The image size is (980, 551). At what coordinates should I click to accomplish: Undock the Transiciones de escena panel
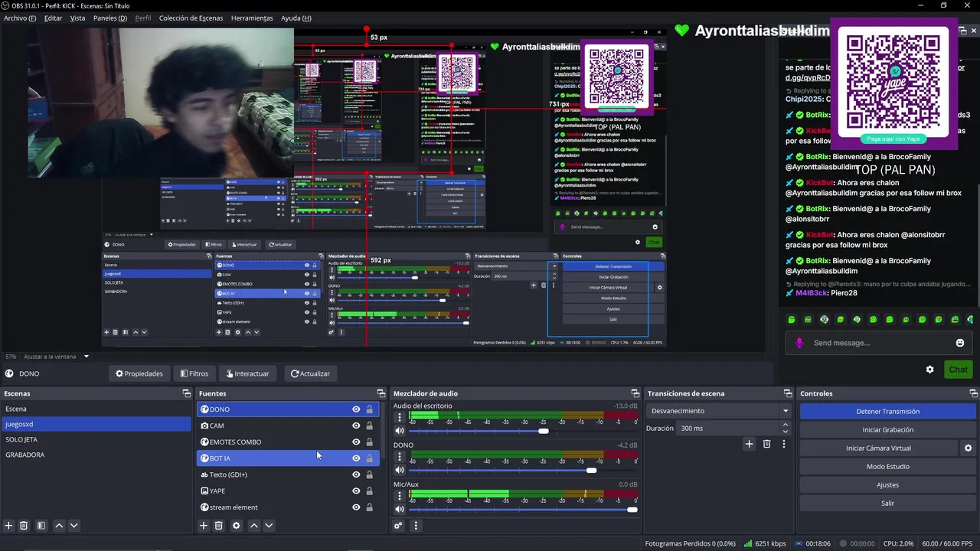click(x=787, y=393)
